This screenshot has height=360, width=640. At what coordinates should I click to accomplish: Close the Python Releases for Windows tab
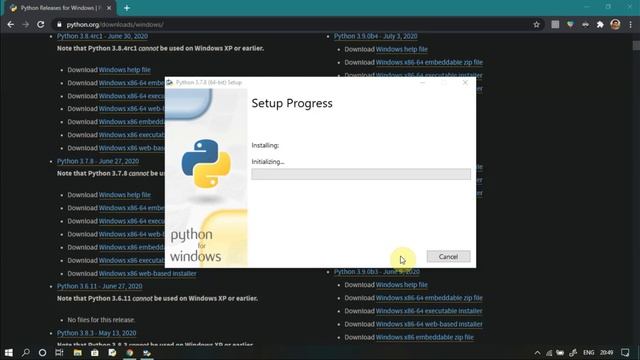(109, 8)
